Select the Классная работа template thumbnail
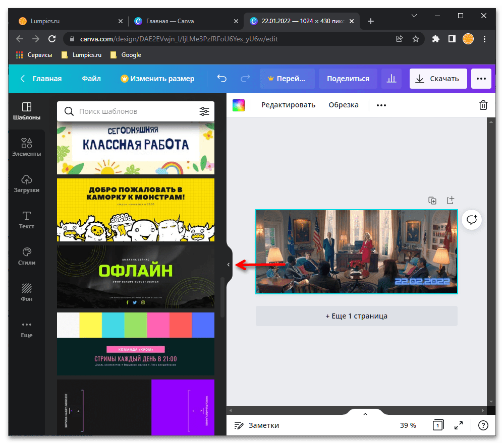 click(136, 148)
